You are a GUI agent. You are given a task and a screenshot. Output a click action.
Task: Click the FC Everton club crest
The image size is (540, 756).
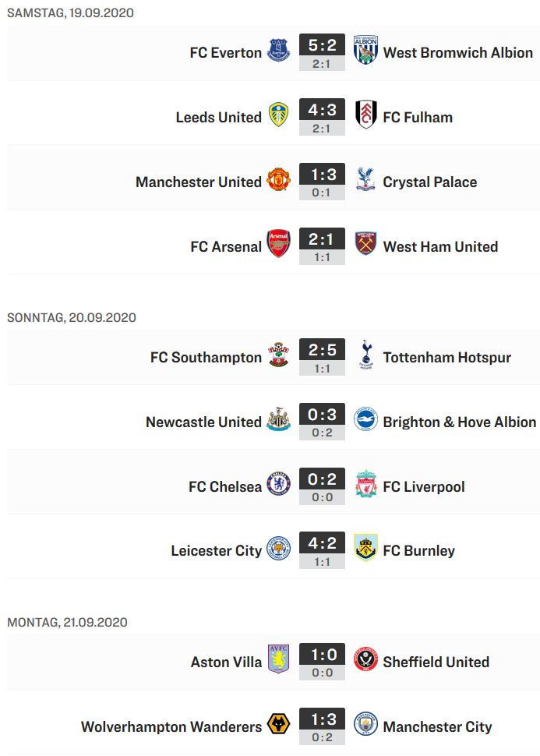[279, 51]
